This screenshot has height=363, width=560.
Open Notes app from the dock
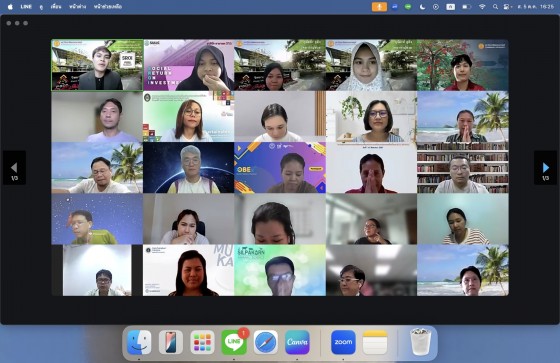375,342
